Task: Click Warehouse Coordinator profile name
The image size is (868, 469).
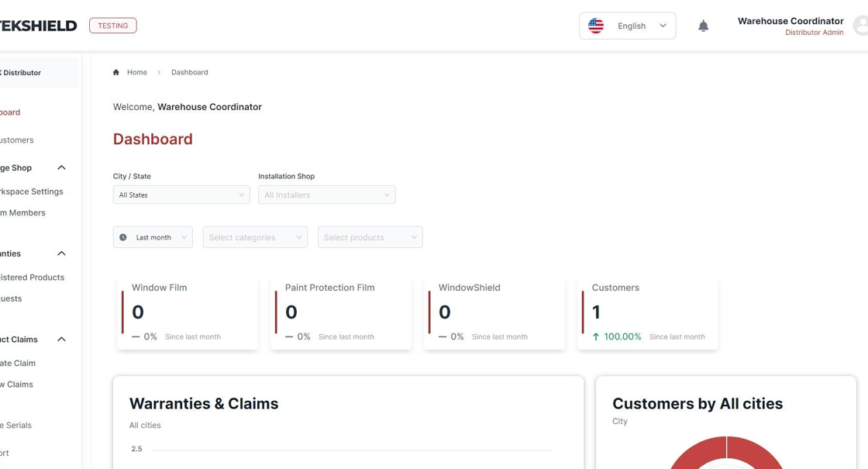Action: click(x=790, y=21)
